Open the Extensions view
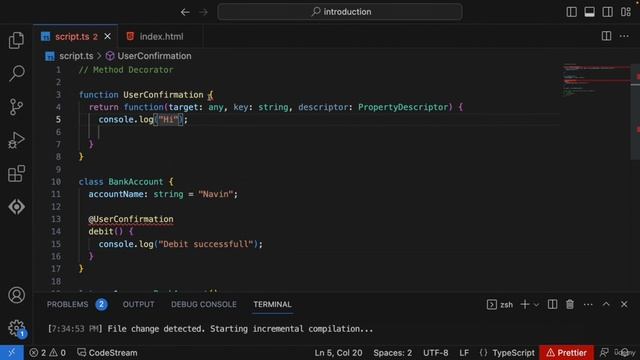Image resolution: width=640 pixels, height=360 pixels. tap(16, 173)
